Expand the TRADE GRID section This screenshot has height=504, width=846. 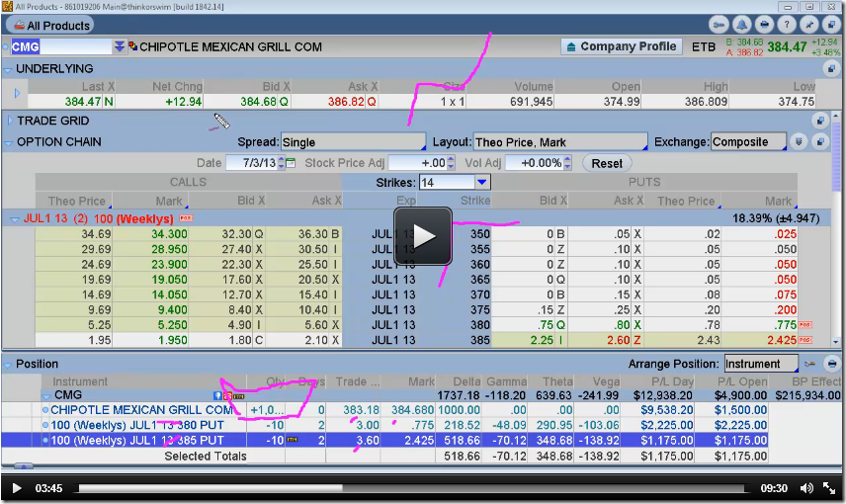tap(9, 121)
